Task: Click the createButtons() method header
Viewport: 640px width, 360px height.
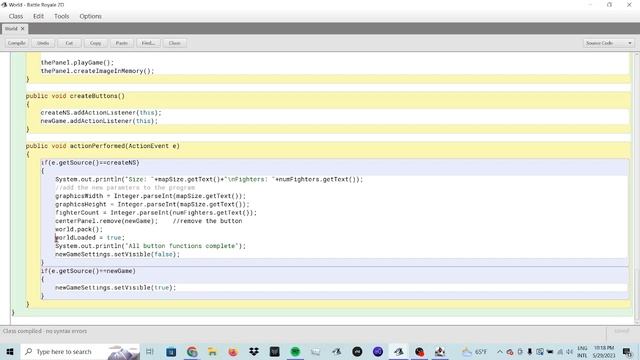Action: tap(75, 96)
